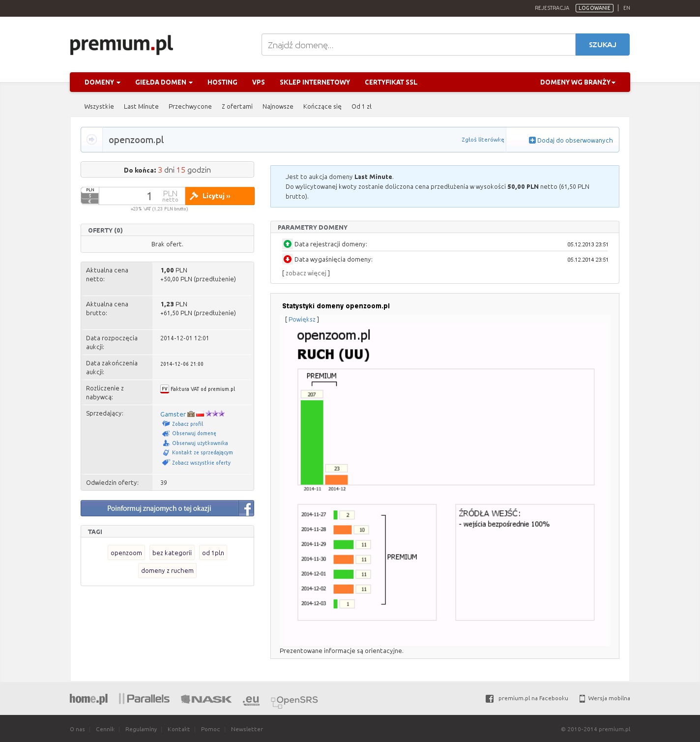Click the phone icon beside Kontakt ze sprzedającym
The height and width of the screenshot is (742, 700).
[166, 453]
